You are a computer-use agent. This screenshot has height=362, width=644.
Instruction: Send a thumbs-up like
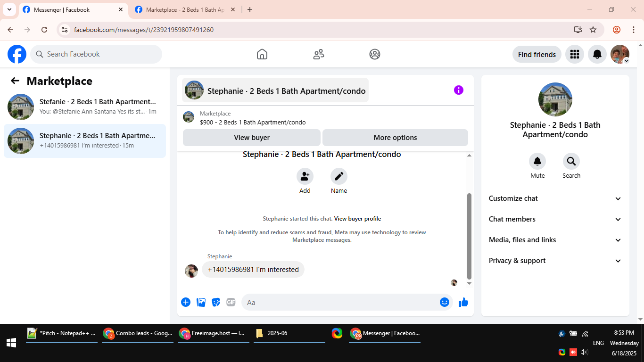[463, 302]
